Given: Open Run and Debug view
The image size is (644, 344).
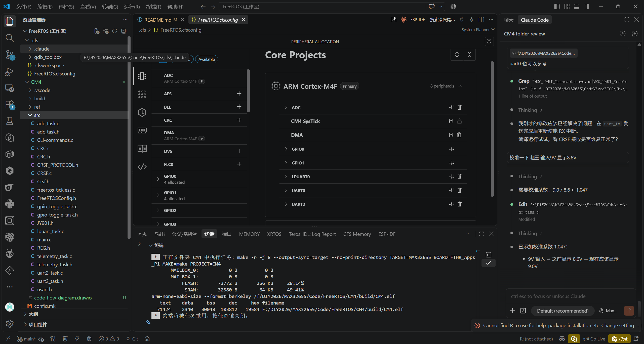Looking at the screenshot, I should [x=10, y=71].
